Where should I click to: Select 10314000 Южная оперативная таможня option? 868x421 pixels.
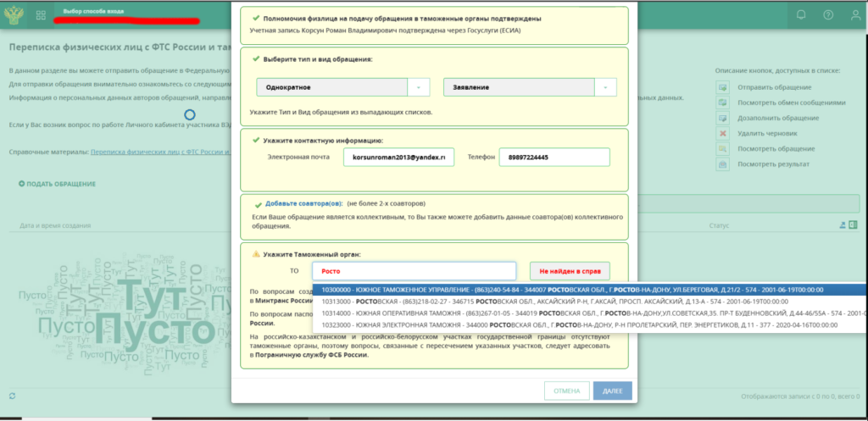[590, 313]
